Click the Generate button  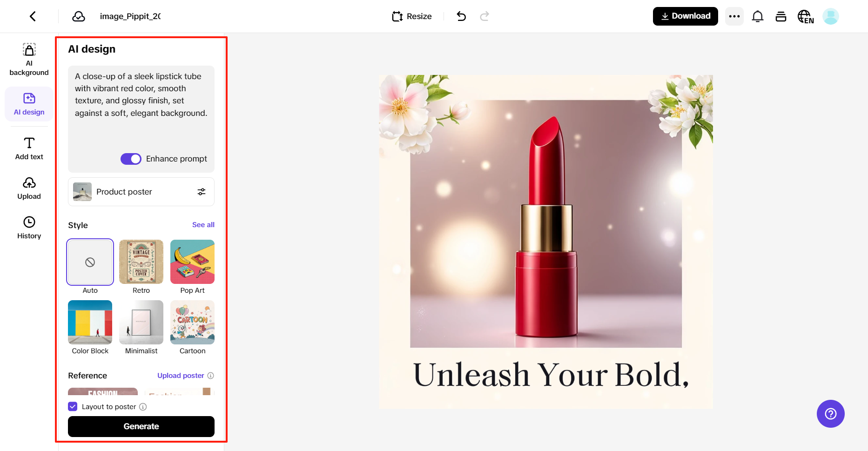[141, 426]
